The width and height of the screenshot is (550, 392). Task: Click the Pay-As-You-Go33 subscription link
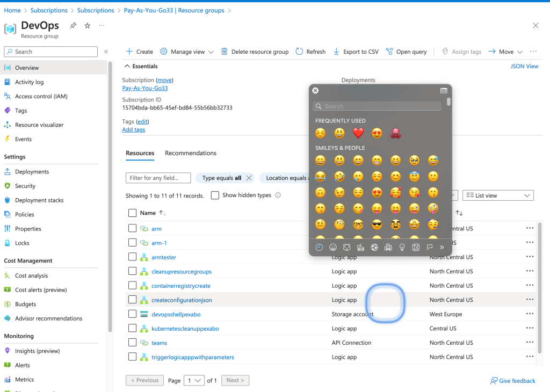point(145,89)
